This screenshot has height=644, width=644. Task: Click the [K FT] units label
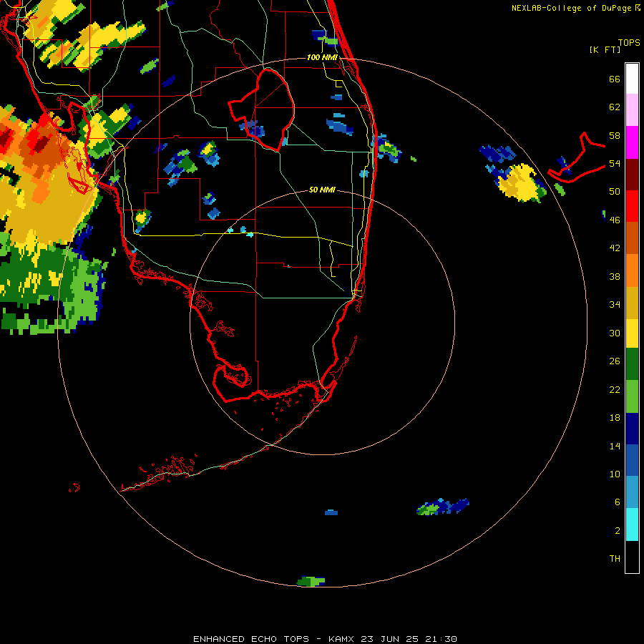[x=605, y=49]
